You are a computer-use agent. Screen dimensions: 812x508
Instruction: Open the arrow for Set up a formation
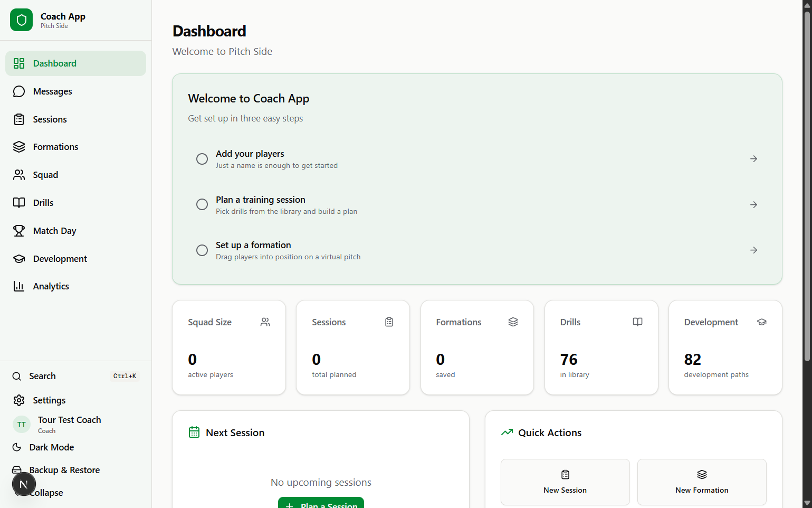pos(754,250)
